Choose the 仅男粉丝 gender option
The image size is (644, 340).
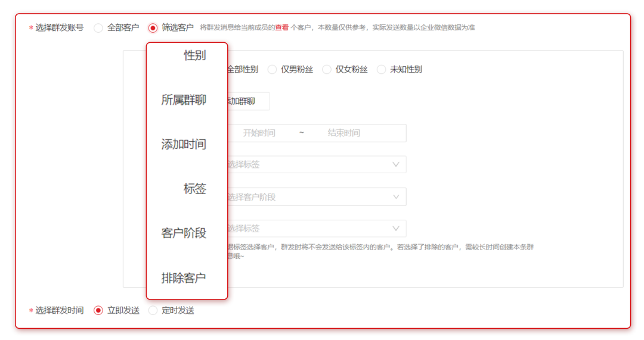tap(273, 70)
